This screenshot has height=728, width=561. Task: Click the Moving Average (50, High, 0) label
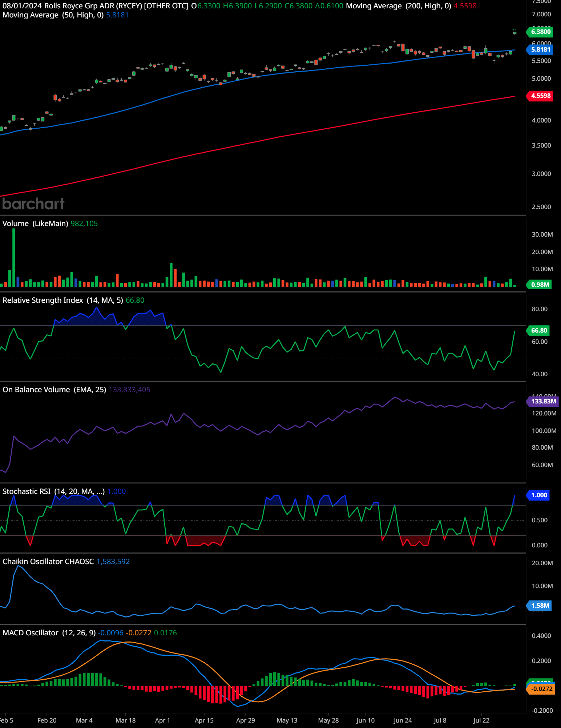53,15
